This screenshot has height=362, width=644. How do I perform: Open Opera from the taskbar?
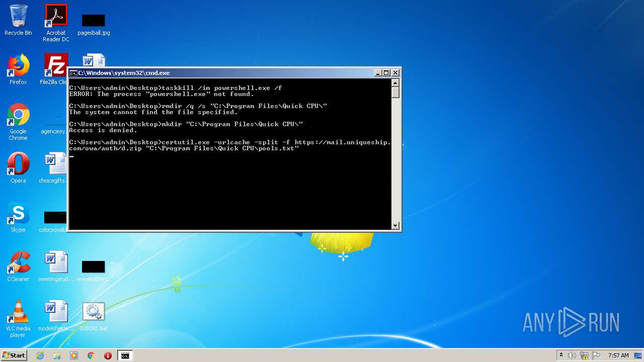pyautogui.click(x=108, y=355)
